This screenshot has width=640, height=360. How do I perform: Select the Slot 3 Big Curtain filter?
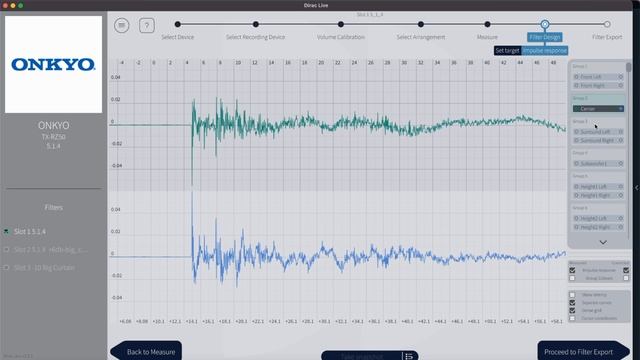44,268
